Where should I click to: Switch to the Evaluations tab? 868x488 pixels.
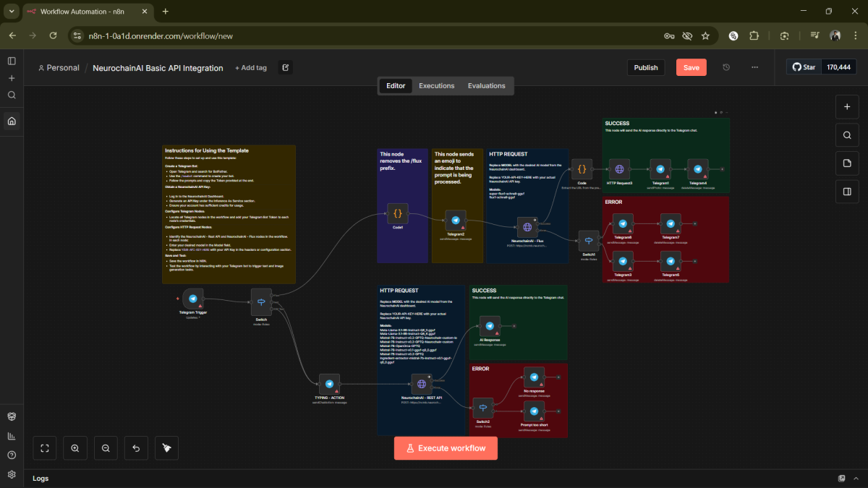(x=486, y=86)
